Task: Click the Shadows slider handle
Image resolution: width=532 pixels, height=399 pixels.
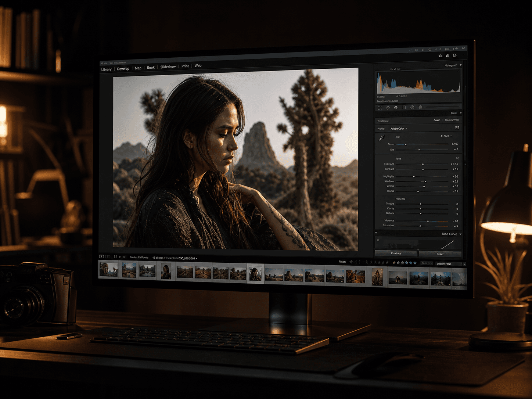Action: point(425,181)
